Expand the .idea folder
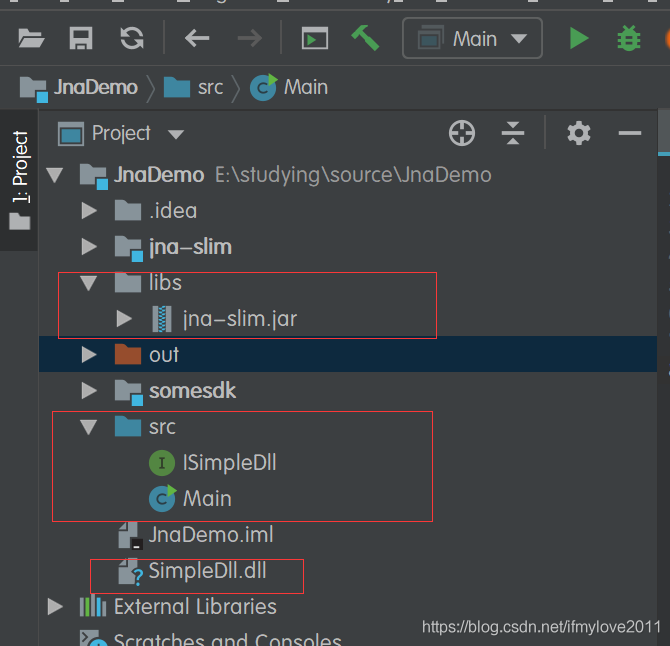Viewport: 670px width, 646px height. click(89, 211)
